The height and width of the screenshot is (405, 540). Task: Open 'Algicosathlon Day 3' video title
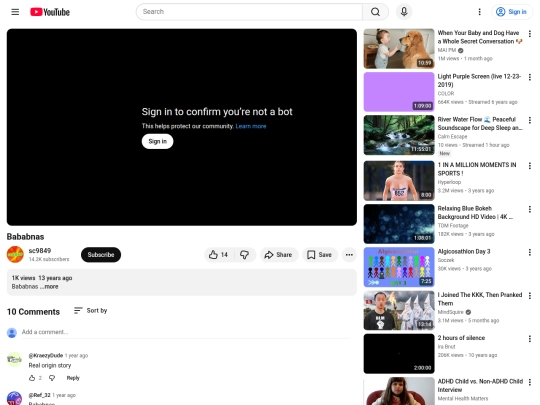pyautogui.click(x=464, y=251)
